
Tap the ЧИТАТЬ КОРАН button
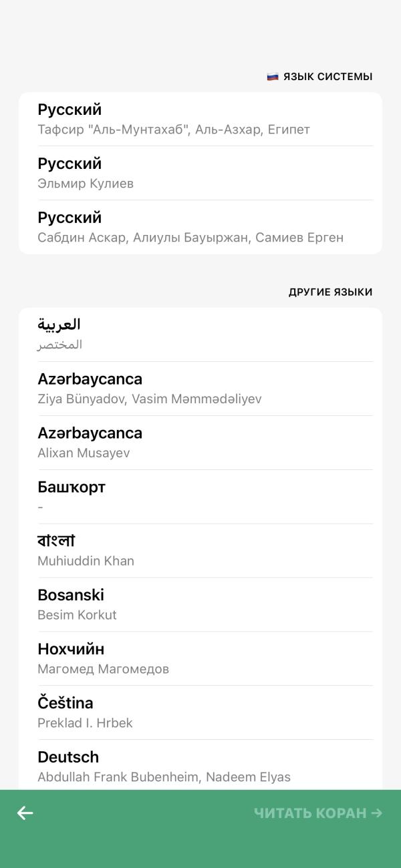[x=318, y=813]
